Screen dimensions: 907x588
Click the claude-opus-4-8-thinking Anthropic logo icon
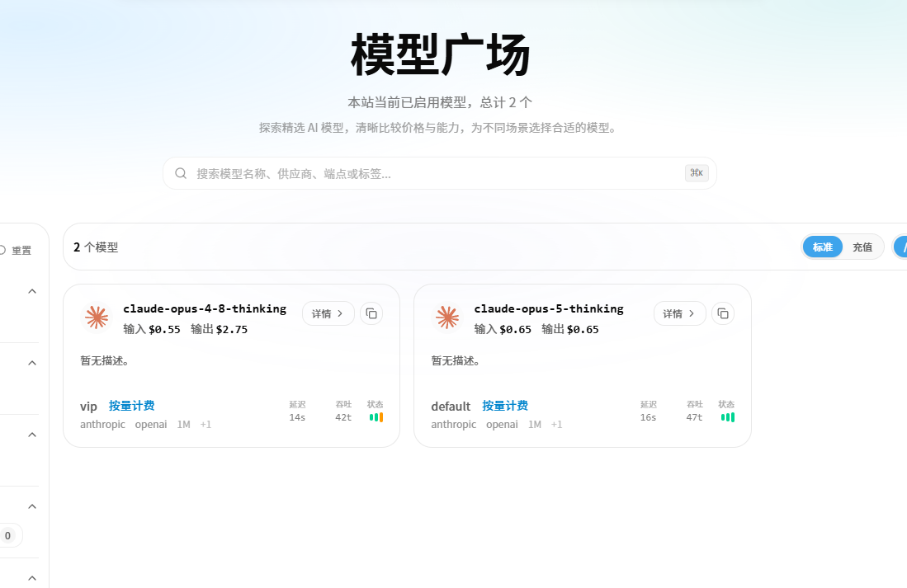97,318
